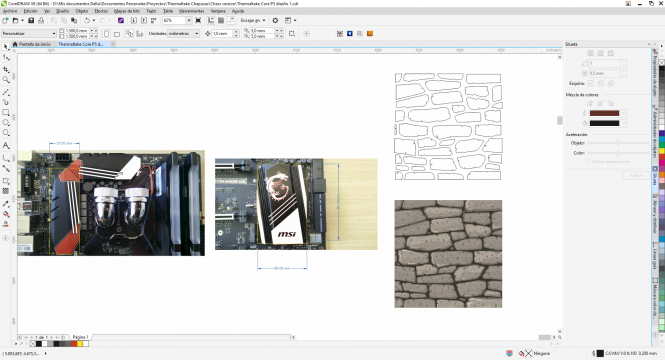Select the Drop Shadow effects tool

(6, 181)
